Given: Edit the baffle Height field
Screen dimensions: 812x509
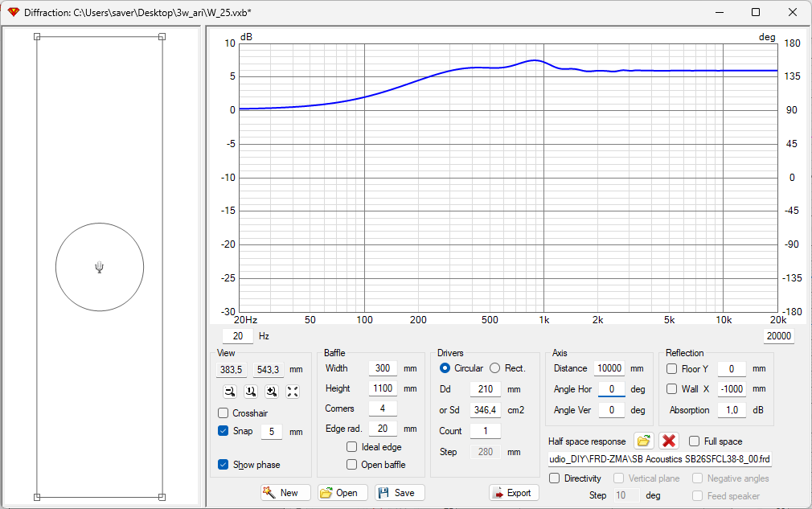Looking at the screenshot, I should click(383, 388).
